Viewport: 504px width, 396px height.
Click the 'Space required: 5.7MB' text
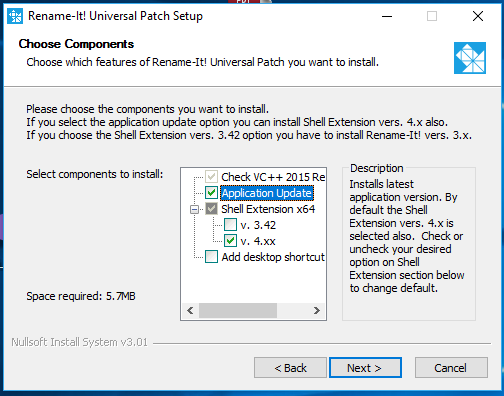tap(81, 296)
